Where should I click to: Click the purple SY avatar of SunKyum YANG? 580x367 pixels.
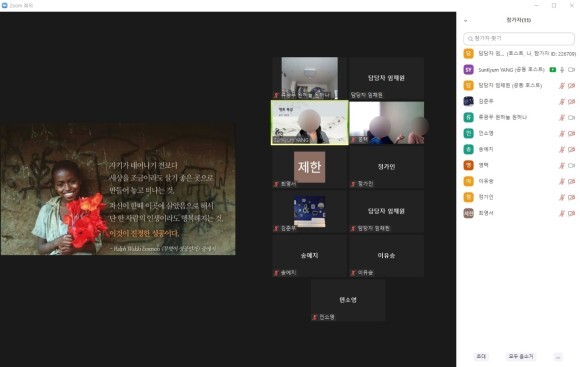[x=469, y=70]
